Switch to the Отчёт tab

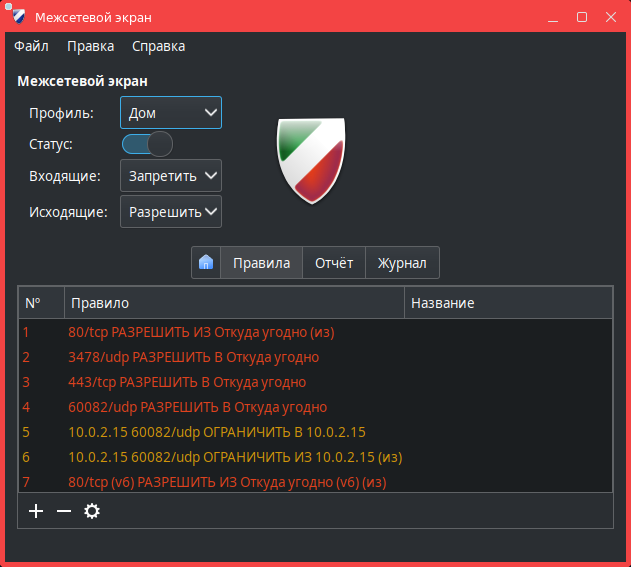[334, 263]
